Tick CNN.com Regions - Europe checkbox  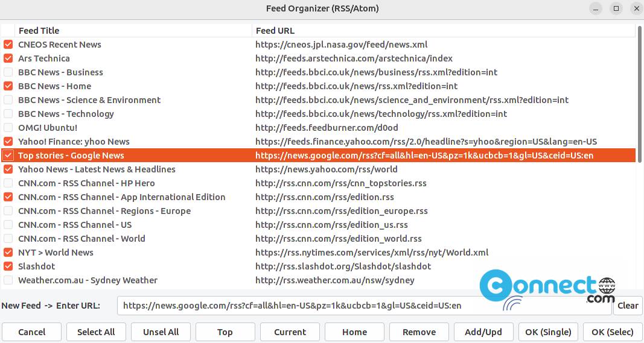8,211
